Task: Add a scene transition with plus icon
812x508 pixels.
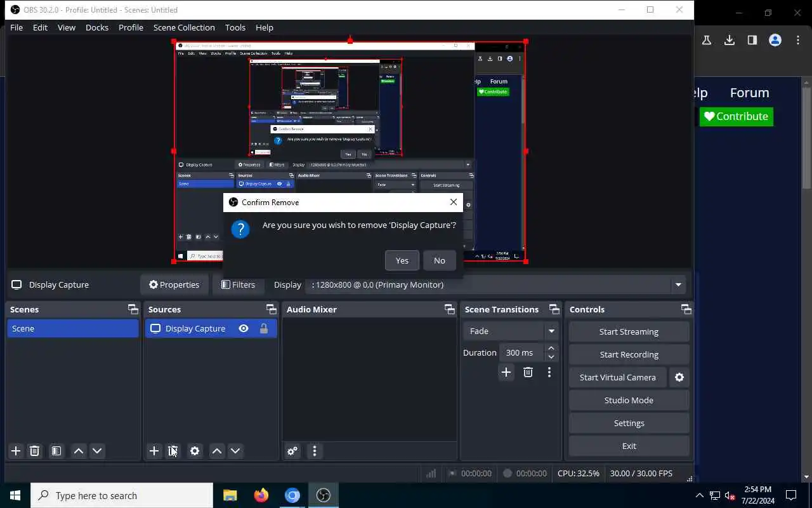Action: [x=506, y=372]
